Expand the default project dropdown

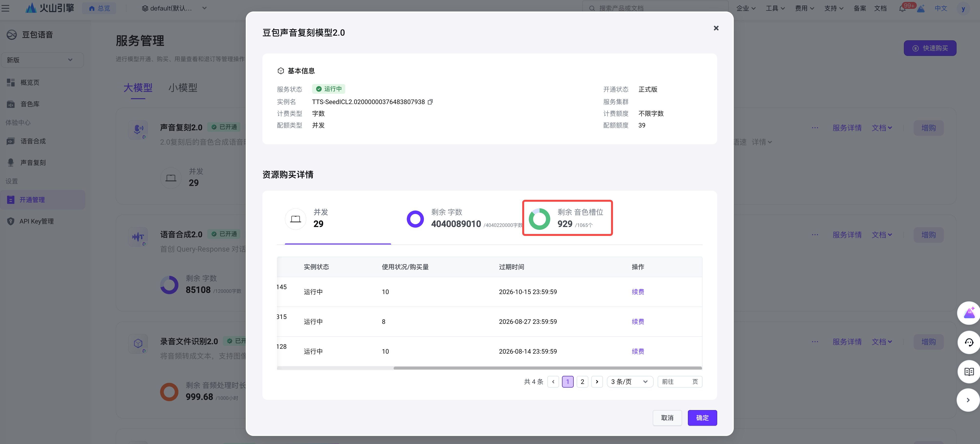point(174,8)
